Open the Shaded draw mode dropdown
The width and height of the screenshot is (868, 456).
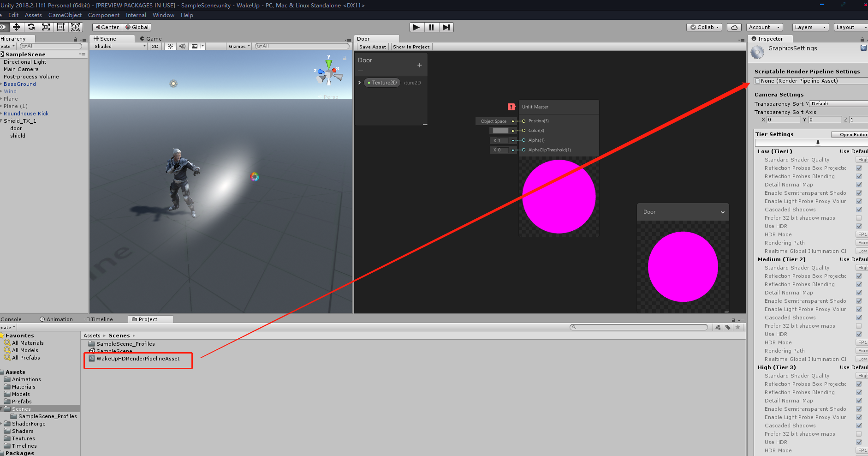tap(120, 46)
